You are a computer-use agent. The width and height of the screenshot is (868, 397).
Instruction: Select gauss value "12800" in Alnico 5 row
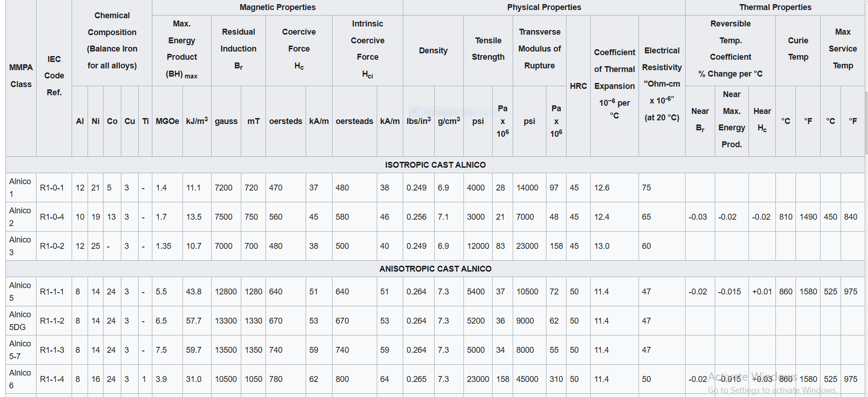pos(226,292)
